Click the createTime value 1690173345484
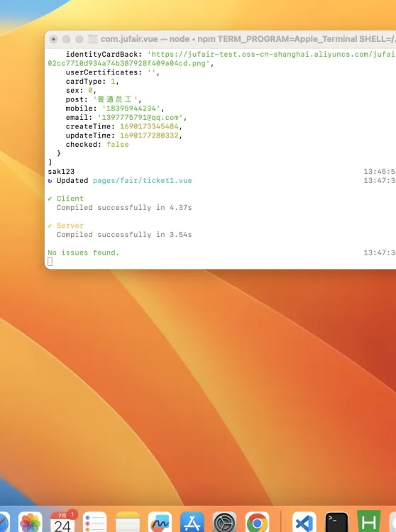Image resolution: width=396 pixels, height=532 pixels. [x=149, y=126]
